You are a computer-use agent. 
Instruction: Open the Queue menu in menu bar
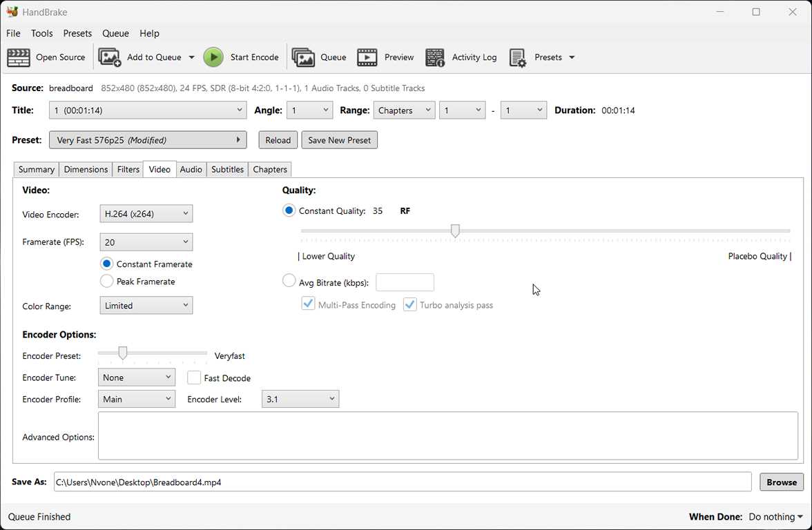pos(115,33)
